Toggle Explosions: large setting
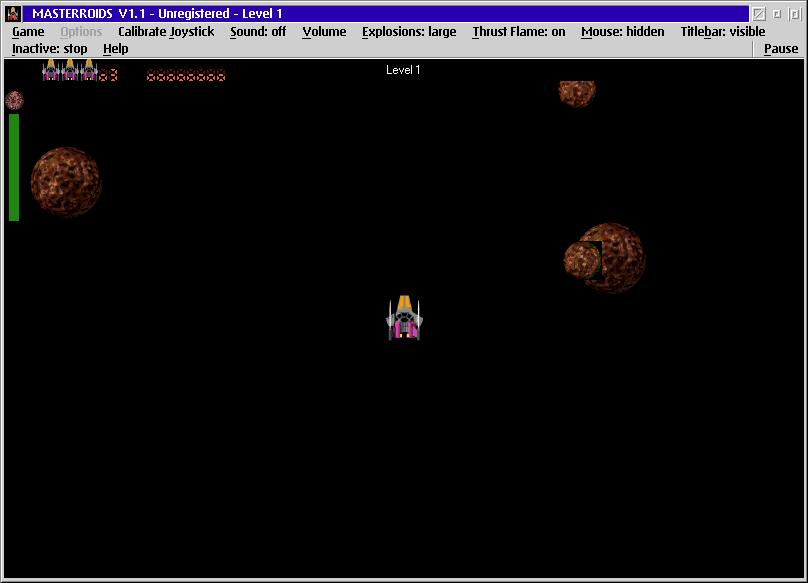Viewport: 808px width, 583px height. [409, 32]
